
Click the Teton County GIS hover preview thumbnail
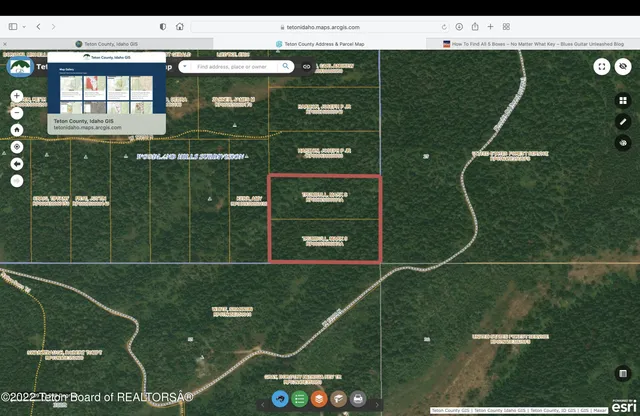[106, 94]
